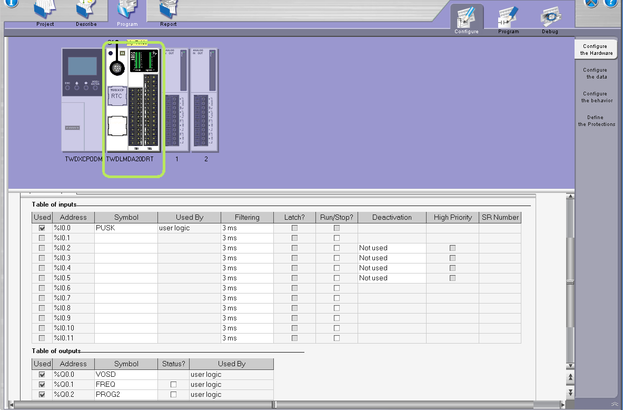Open Filtering value for %I0.6

tap(247, 288)
